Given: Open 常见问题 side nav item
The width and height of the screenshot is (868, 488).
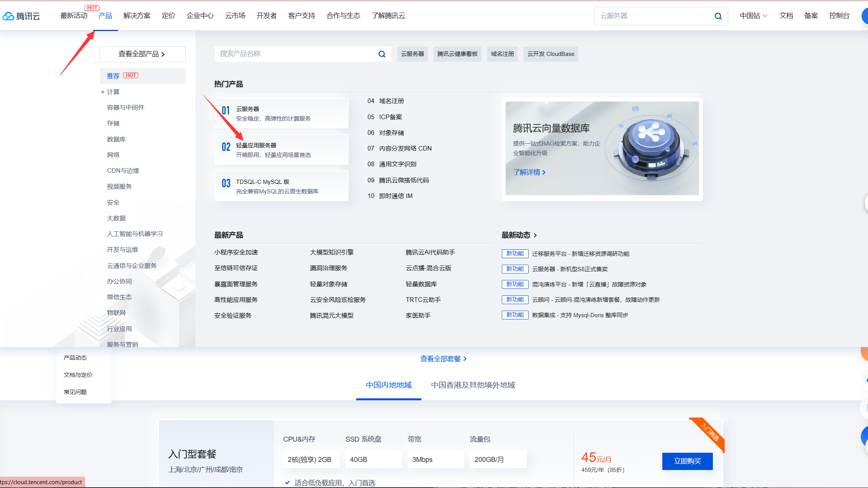Looking at the screenshot, I should 75,392.
